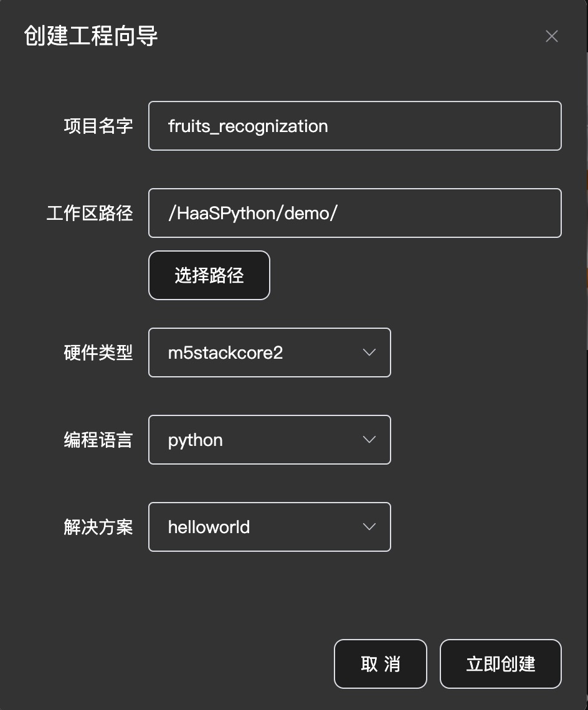This screenshot has height=710, width=588.
Task: Place cursor in the fruits_recognization text
Action: pyautogui.click(x=248, y=126)
